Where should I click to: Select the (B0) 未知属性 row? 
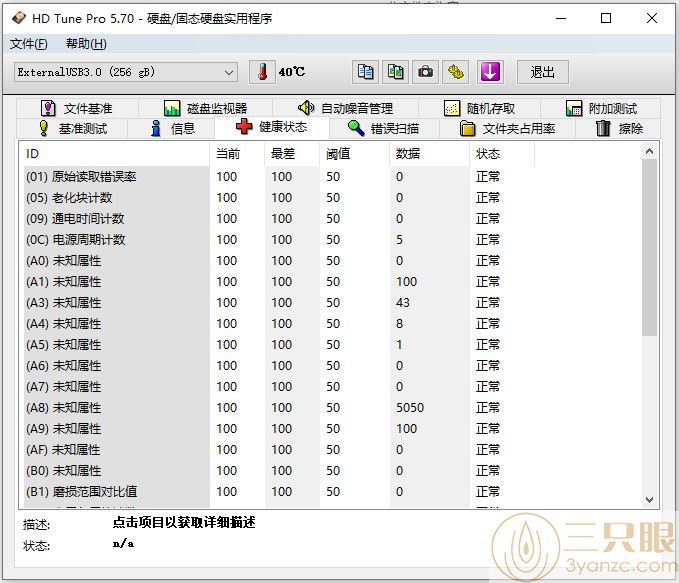point(277,471)
